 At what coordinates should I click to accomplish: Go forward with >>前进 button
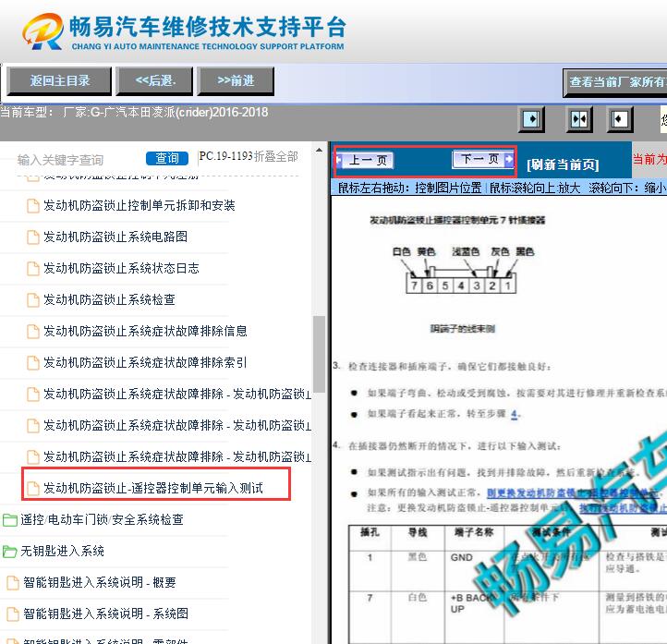coord(236,80)
